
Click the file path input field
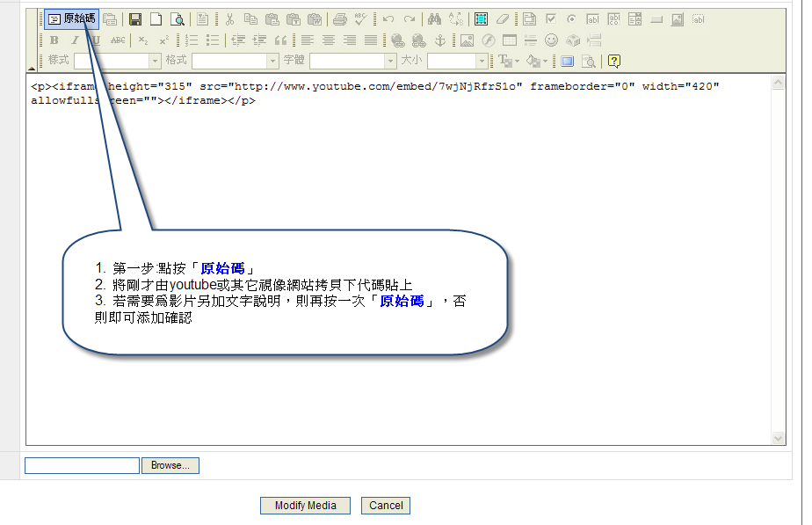tap(82, 465)
